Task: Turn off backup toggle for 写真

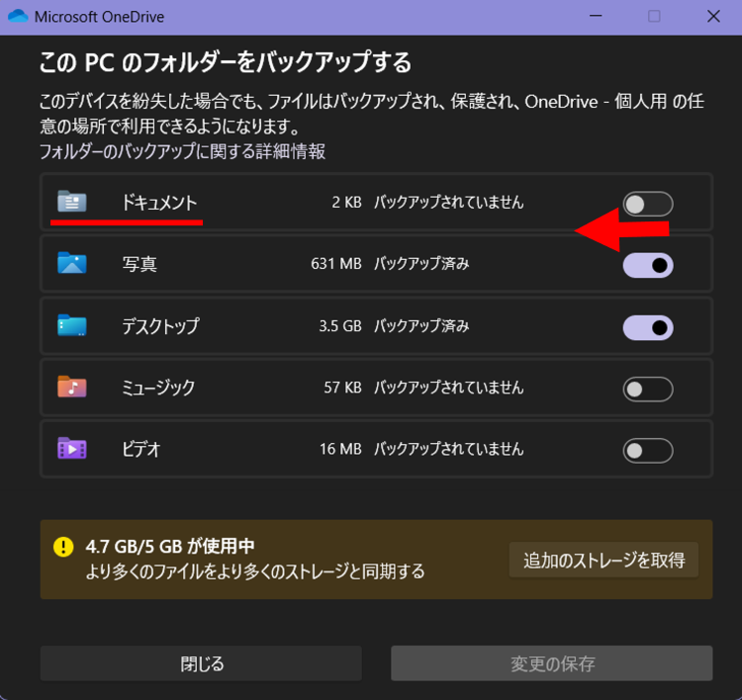Action: (648, 265)
